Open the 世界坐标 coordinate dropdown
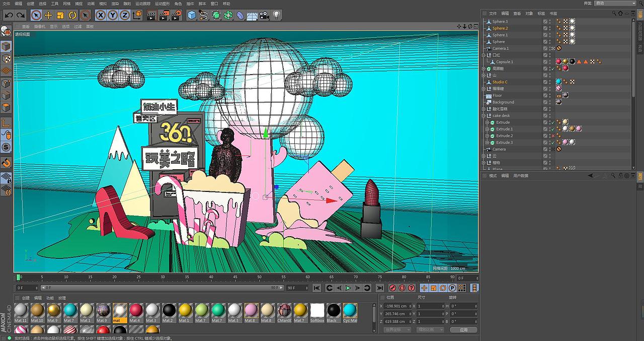 tap(398, 330)
